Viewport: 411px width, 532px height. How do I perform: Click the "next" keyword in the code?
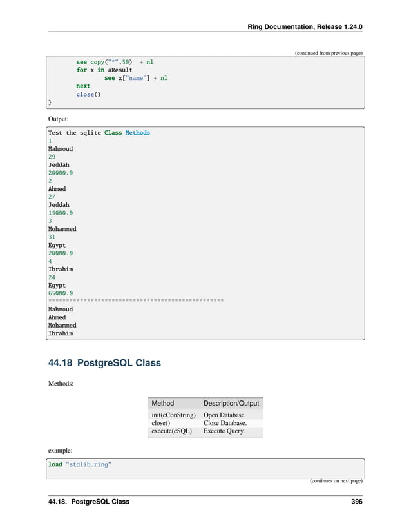pyautogui.click(x=83, y=86)
